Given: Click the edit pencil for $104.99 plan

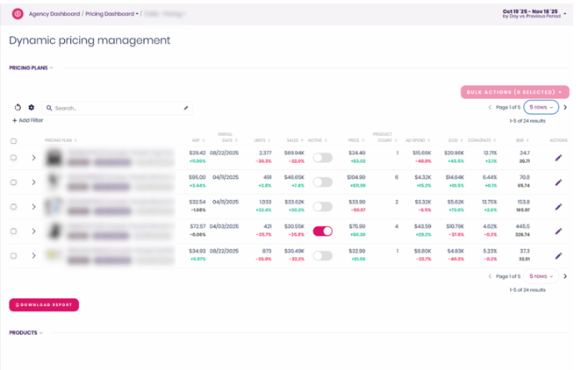Looking at the screenshot, I should pyautogui.click(x=558, y=182).
